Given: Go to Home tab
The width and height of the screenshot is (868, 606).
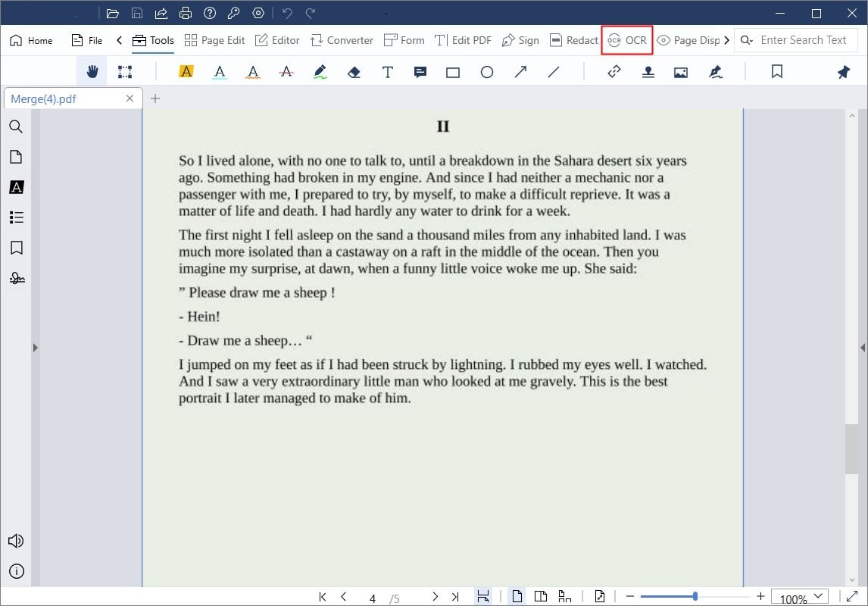Looking at the screenshot, I should click(x=32, y=40).
